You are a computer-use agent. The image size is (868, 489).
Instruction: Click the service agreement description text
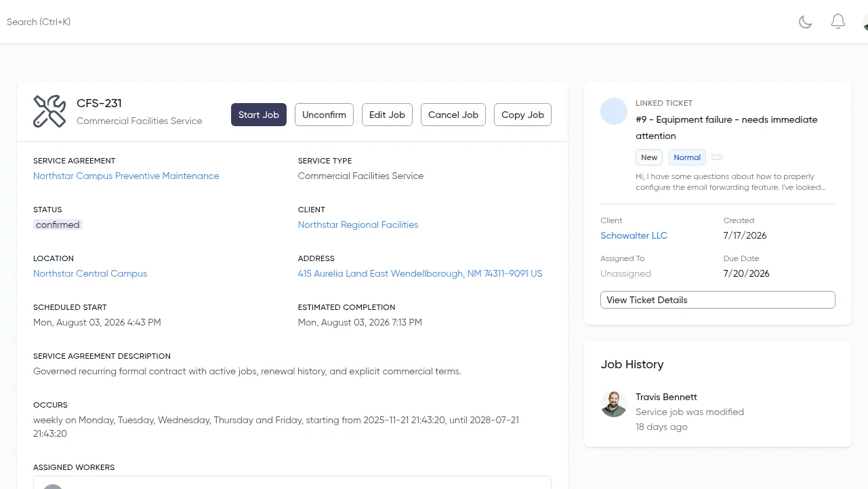(247, 371)
